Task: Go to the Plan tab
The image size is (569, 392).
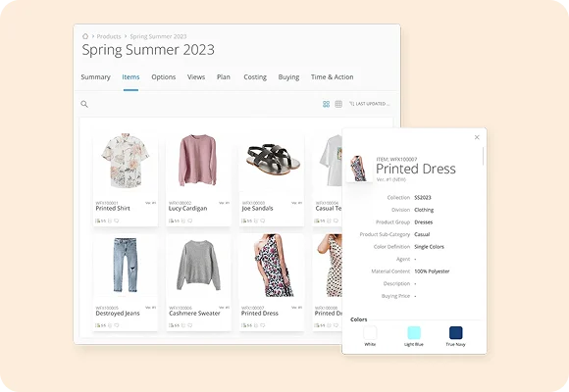Action: click(x=224, y=76)
